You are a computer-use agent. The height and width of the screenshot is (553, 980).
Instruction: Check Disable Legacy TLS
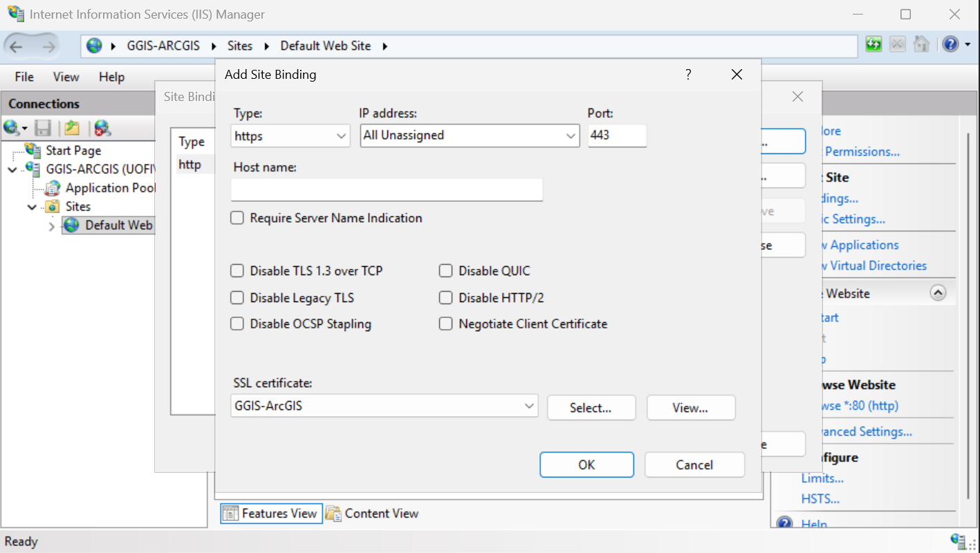click(237, 298)
